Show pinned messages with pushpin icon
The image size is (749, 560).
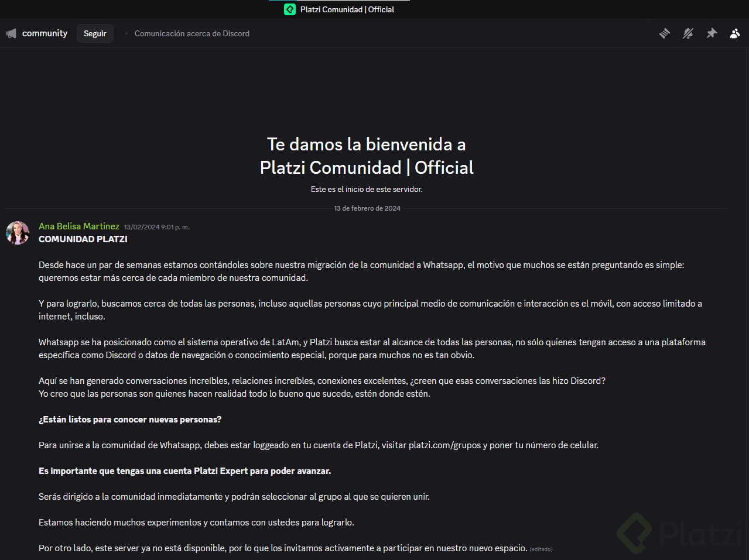pyautogui.click(x=712, y=33)
